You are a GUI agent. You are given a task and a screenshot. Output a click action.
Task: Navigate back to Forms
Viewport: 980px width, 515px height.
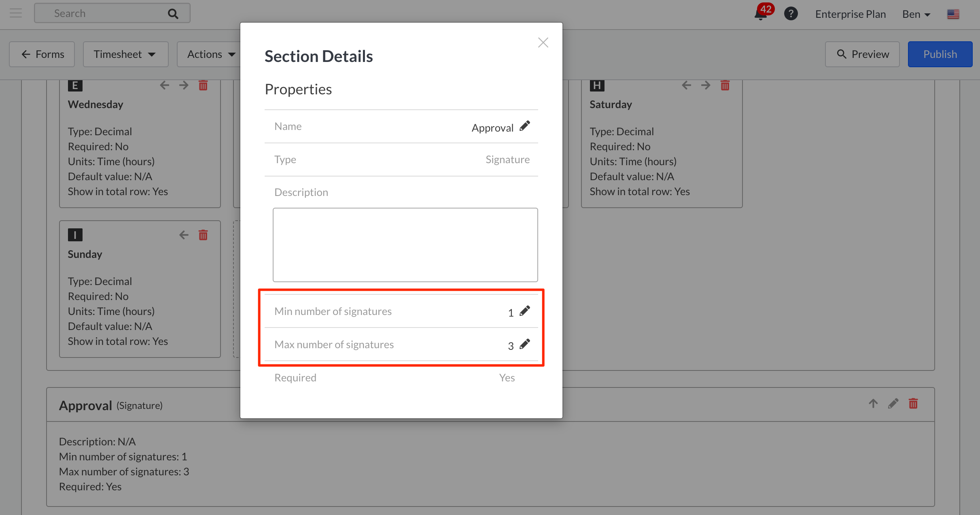pyautogui.click(x=42, y=54)
